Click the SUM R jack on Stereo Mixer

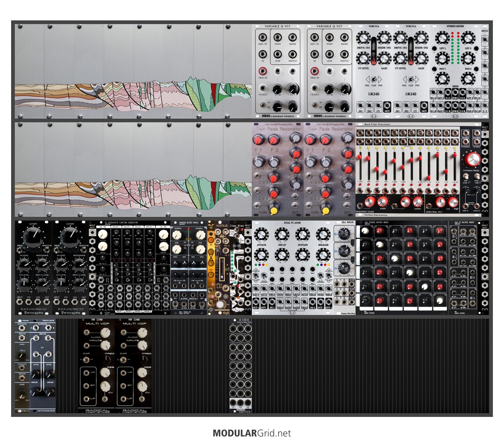[x=455, y=105]
